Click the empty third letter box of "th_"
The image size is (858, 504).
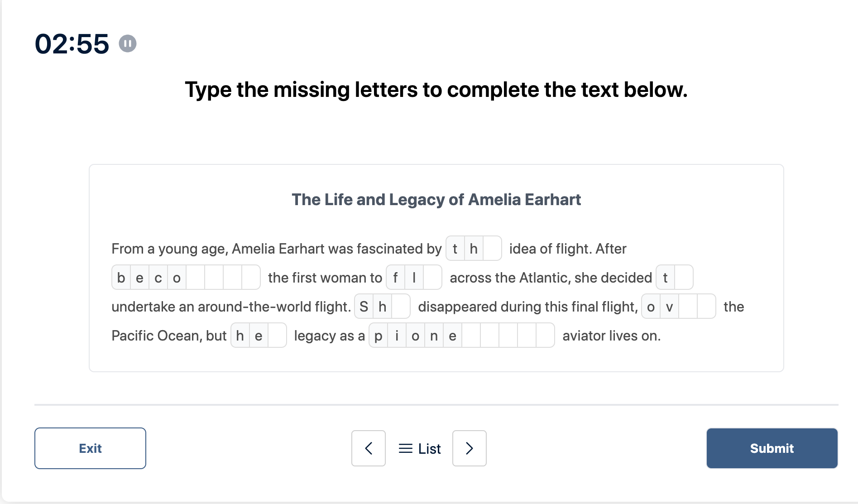coord(492,249)
